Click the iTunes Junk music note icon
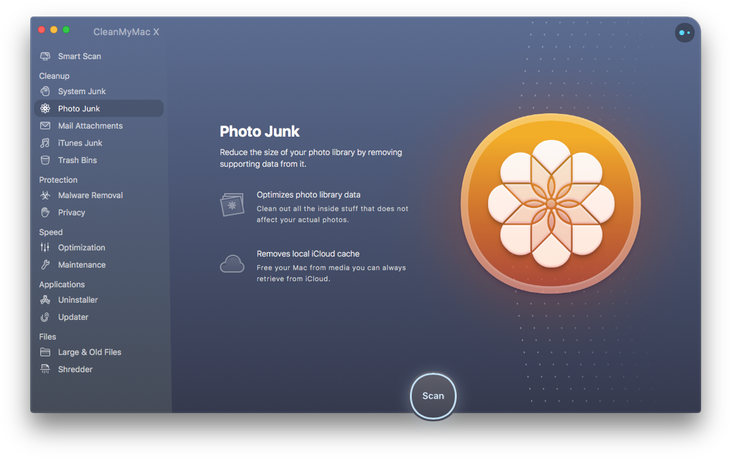The width and height of the screenshot is (730, 458). point(45,143)
